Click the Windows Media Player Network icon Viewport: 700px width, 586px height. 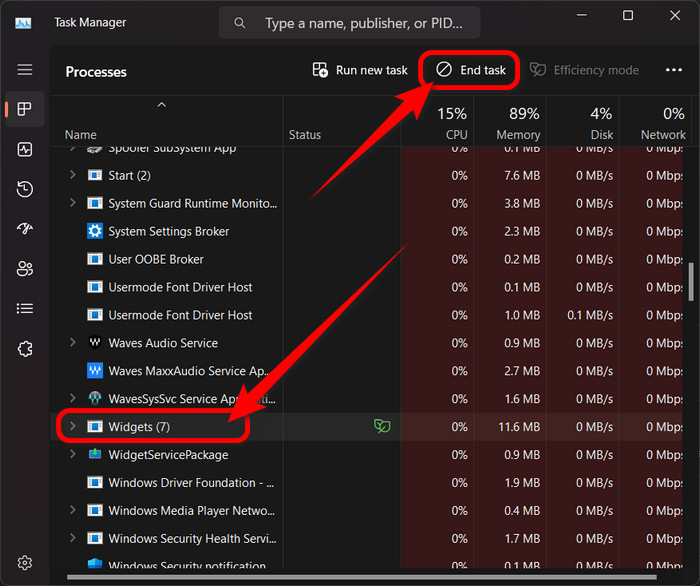(x=95, y=511)
